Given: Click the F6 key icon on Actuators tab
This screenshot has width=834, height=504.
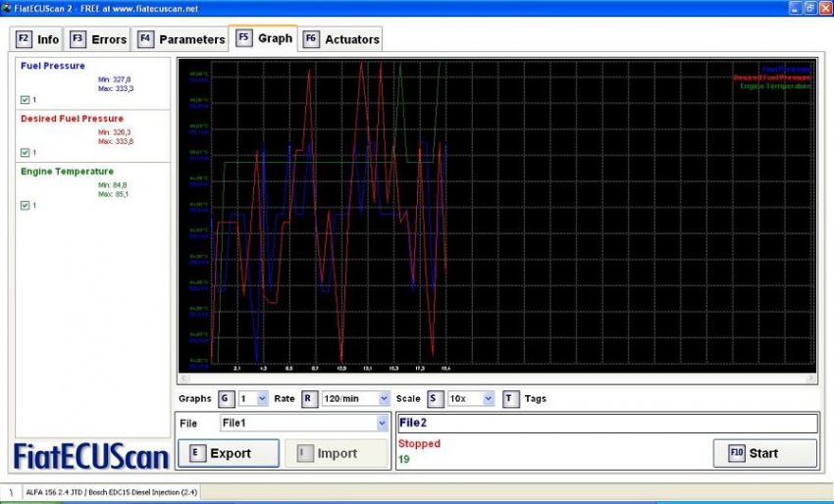Looking at the screenshot, I should tap(311, 39).
